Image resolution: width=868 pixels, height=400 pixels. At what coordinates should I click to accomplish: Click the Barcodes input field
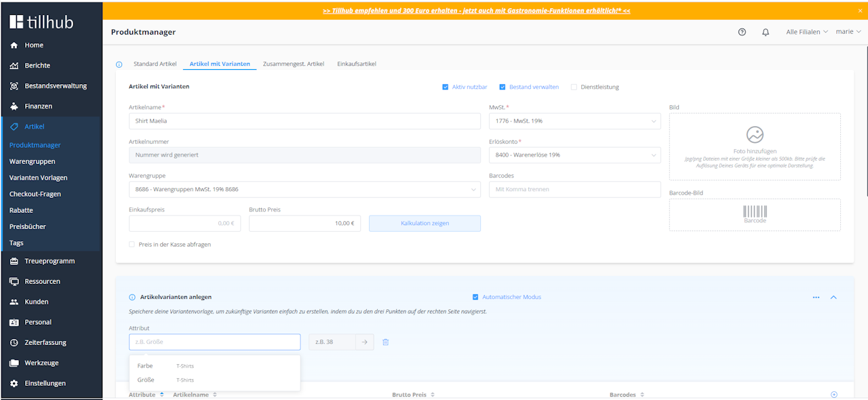click(x=574, y=189)
